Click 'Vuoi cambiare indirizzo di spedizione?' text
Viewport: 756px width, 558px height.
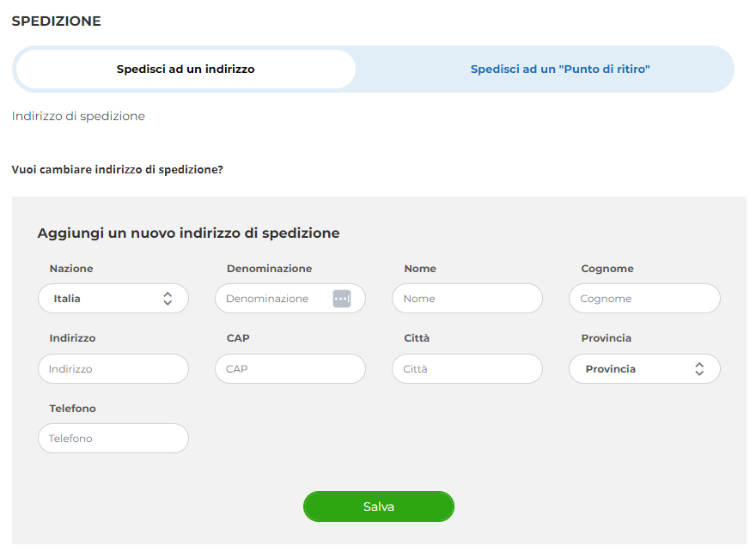pyautogui.click(x=117, y=170)
